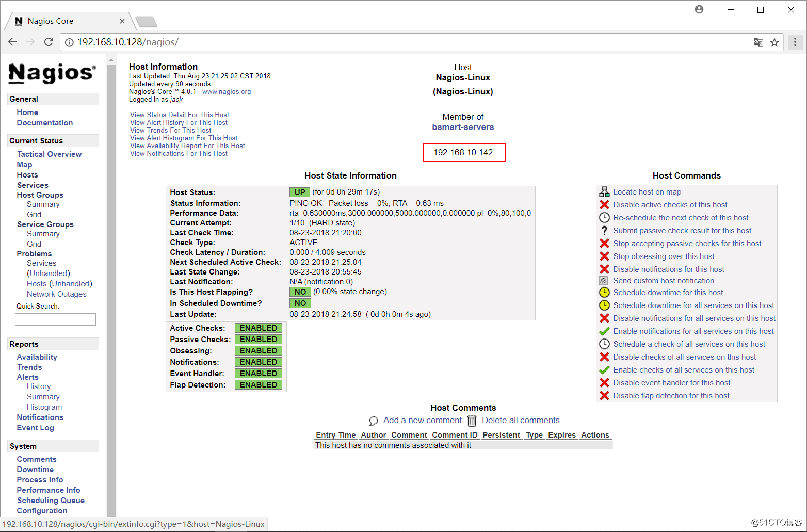This screenshot has height=532, width=807.
Task: Click the trash can Delete comments icon
Action: tap(472, 421)
